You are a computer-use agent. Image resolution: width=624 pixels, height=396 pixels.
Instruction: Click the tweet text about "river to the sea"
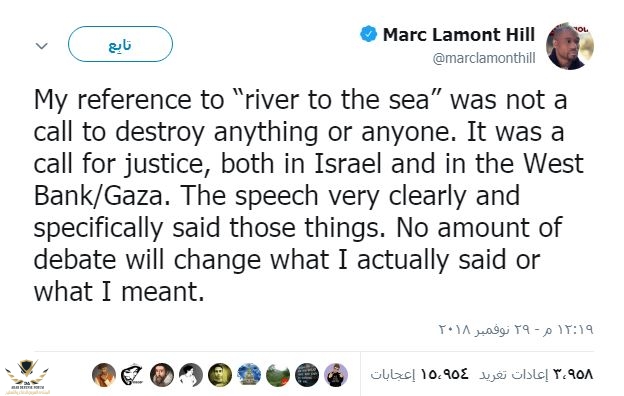[x=308, y=195]
